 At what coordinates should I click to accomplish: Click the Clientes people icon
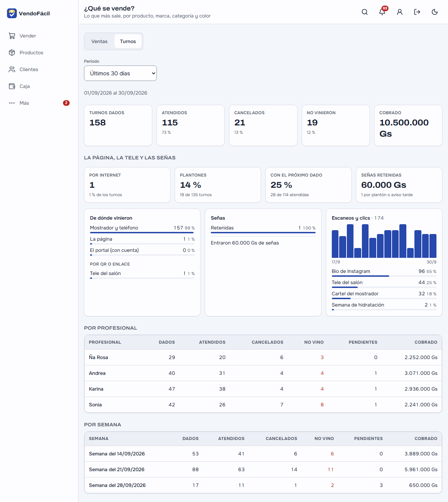12,69
